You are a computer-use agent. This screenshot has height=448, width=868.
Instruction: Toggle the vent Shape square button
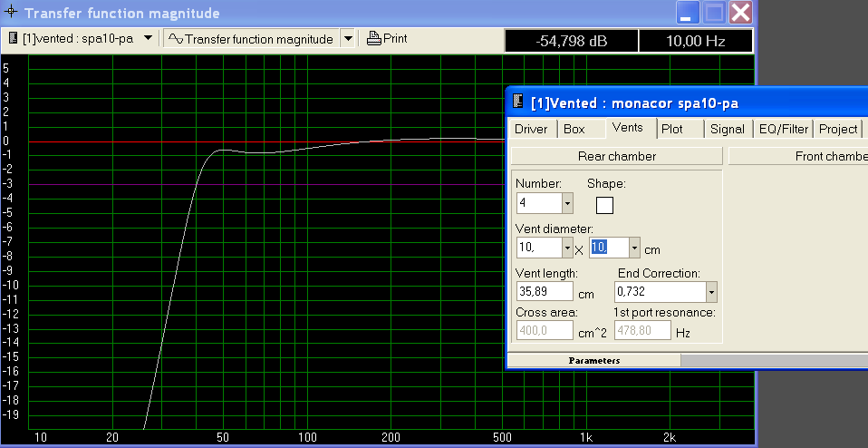coord(604,206)
